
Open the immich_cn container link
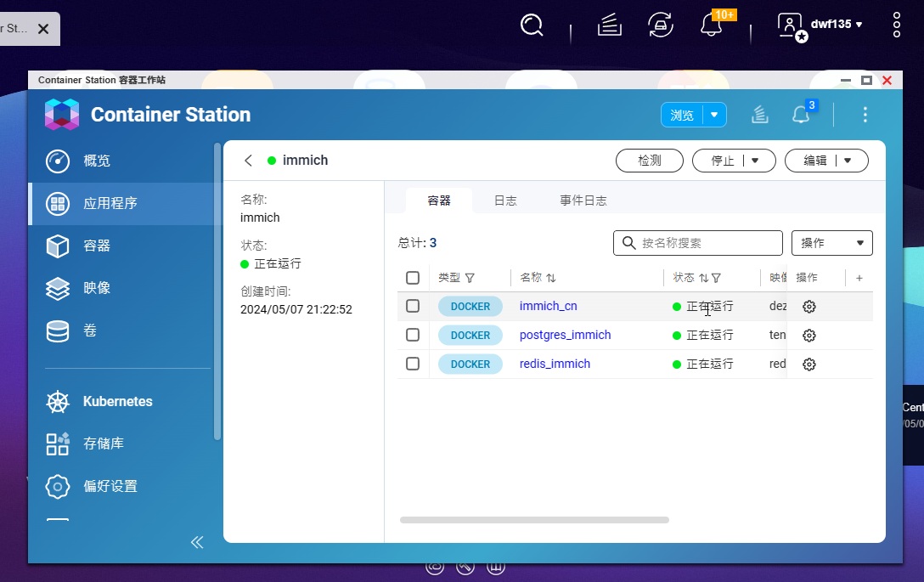[x=548, y=306]
